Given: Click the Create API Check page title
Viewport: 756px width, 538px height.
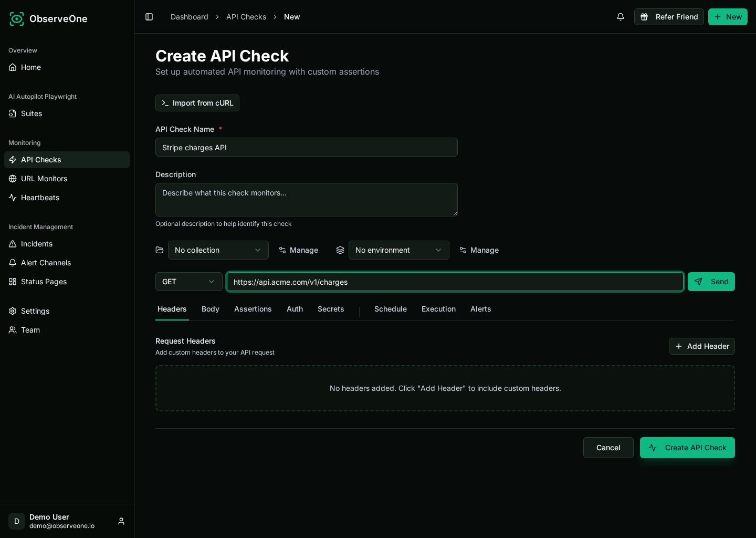Looking at the screenshot, I should pyautogui.click(x=222, y=56).
